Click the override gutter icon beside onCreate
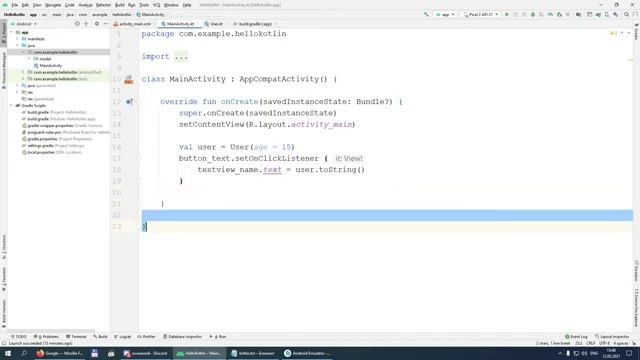This screenshot has width=640, height=360. [x=129, y=102]
